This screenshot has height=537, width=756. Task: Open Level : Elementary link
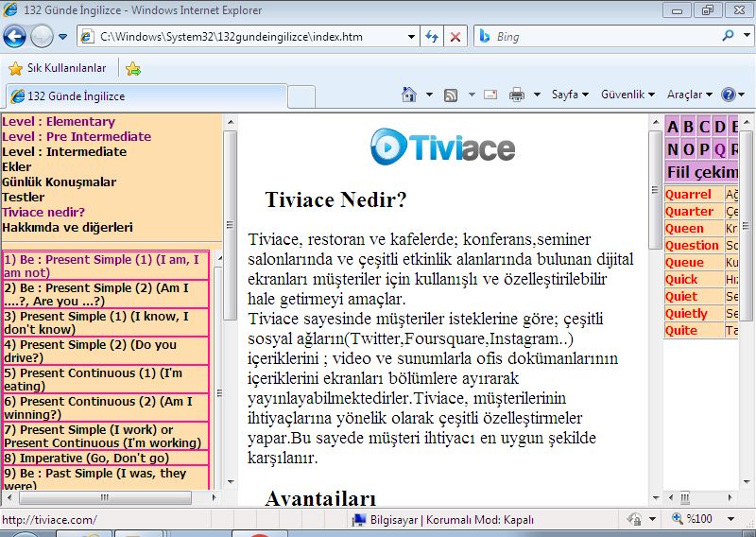(x=59, y=122)
